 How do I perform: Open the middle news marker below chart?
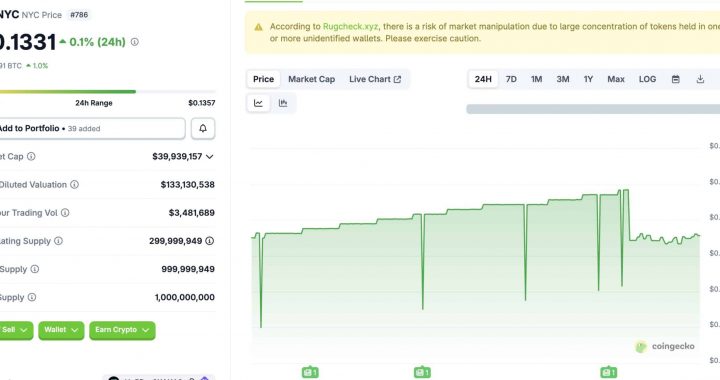(x=422, y=372)
